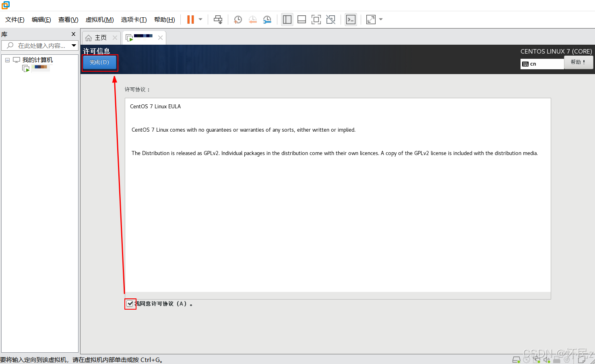Click the CENTOS LINUX 7 (CORE) heading
595x364 pixels.
[556, 51]
